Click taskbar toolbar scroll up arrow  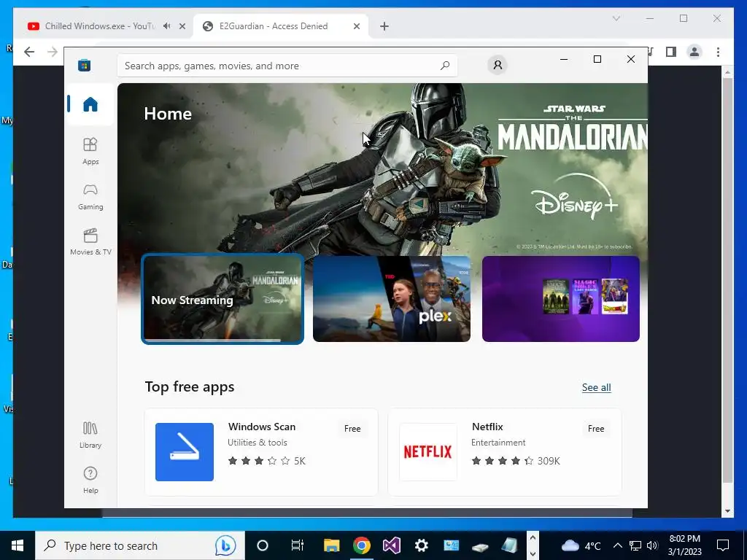point(533,537)
